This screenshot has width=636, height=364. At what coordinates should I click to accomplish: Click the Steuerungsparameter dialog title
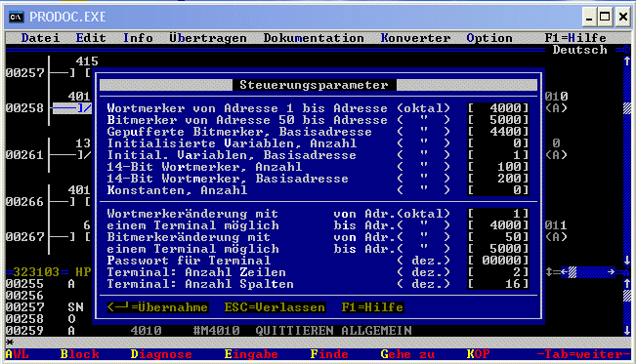tap(314, 85)
